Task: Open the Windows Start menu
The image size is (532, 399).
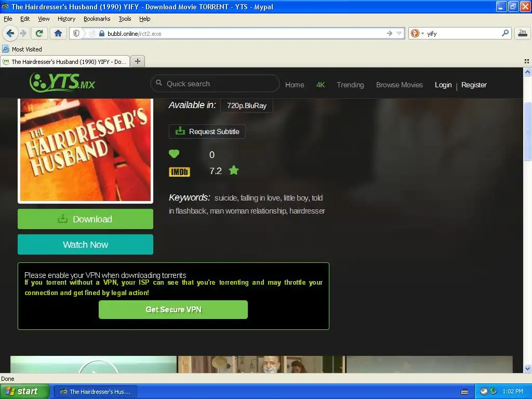Action: [25, 391]
